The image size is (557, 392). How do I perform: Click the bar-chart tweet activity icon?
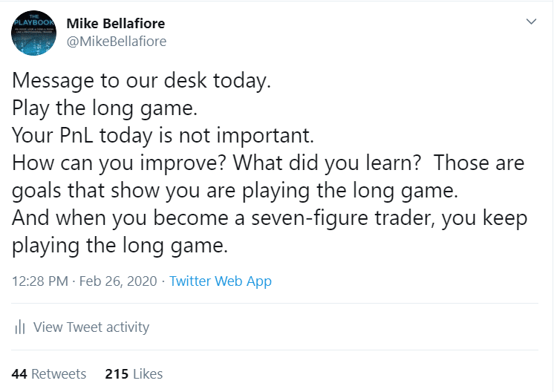tap(20, 327)
